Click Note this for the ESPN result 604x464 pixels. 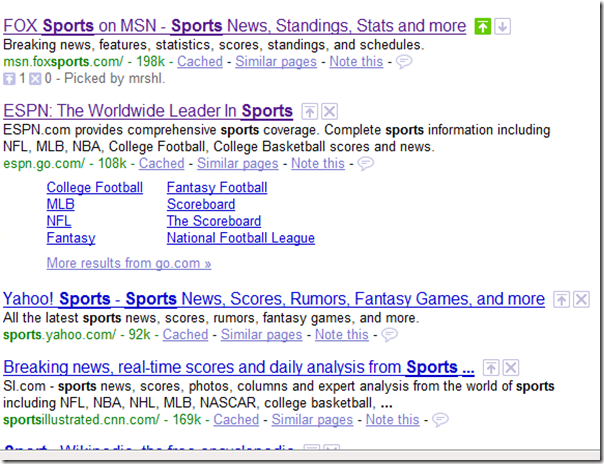(318, 164)
